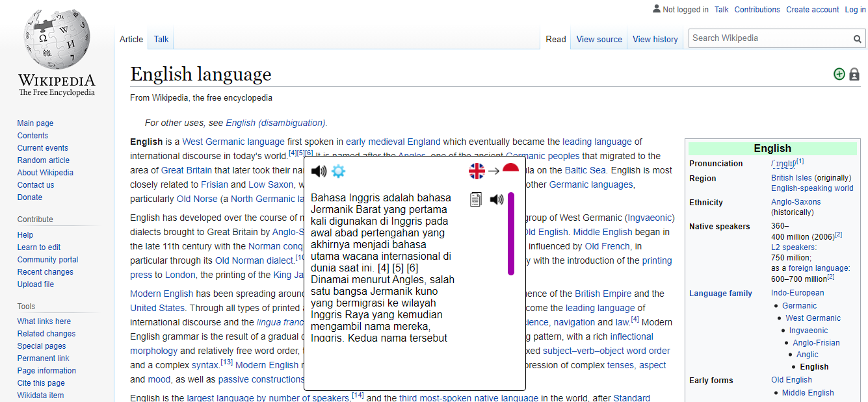Image resolution: width=868 pixels, height=402 pixels.
Task: Open the View history tab
Action: [x=655, y=39]
